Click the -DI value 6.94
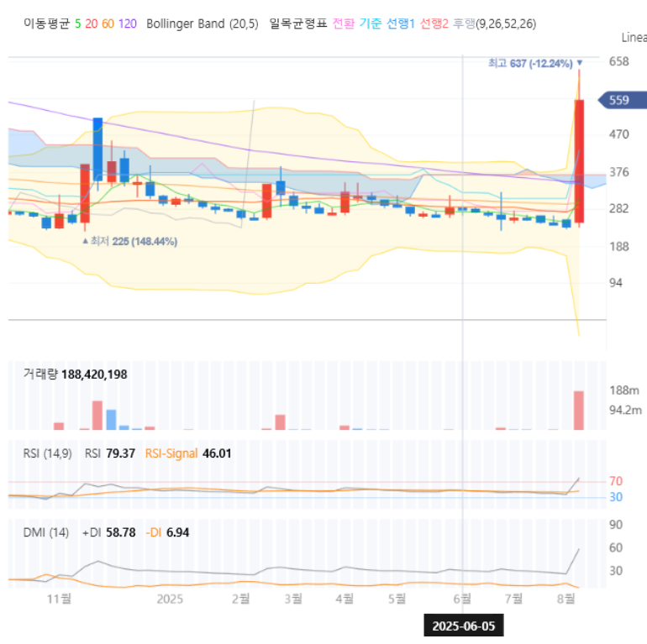 tap(177, 532)
